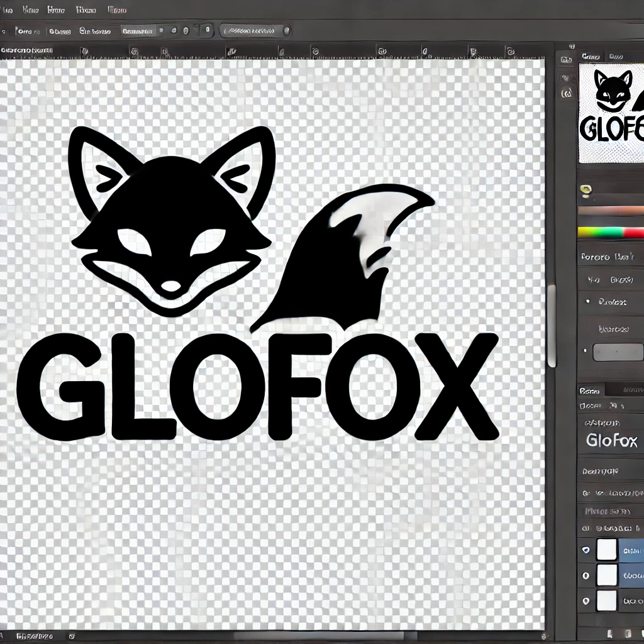Click the first menu in the top menu bar

tap(8, 10)
